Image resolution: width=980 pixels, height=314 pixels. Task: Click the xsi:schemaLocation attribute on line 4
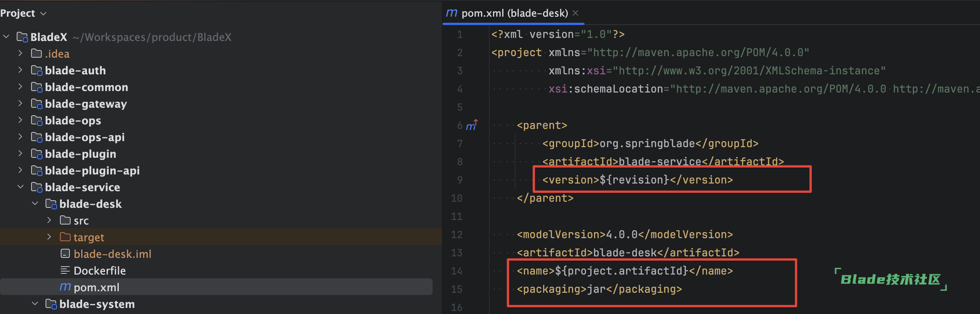(606, 89)
